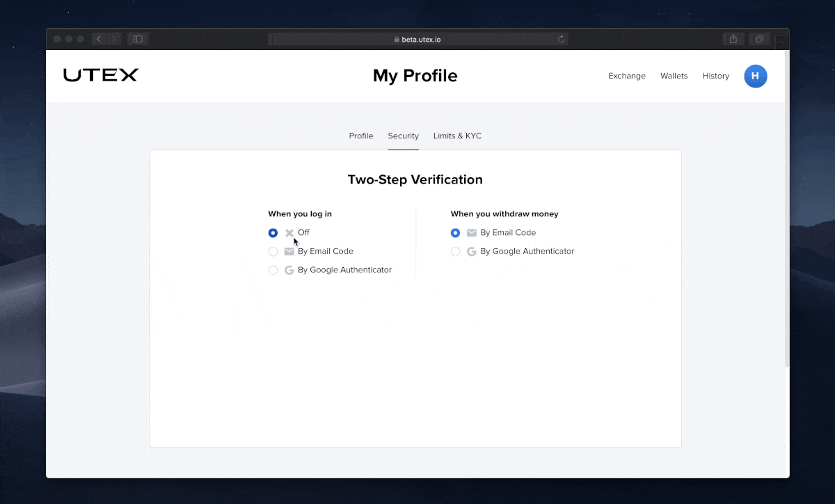This screenshot has width=835, height=504.
Task: Open the Wallets page
Action: [674, 76]
